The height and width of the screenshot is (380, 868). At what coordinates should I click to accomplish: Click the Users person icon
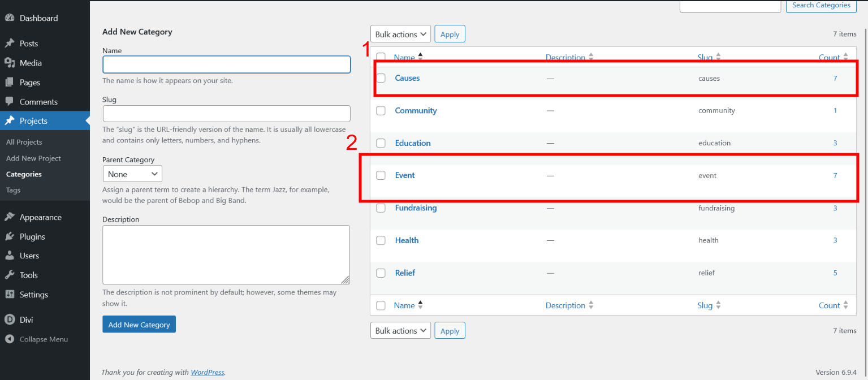(x=9, y=256)
